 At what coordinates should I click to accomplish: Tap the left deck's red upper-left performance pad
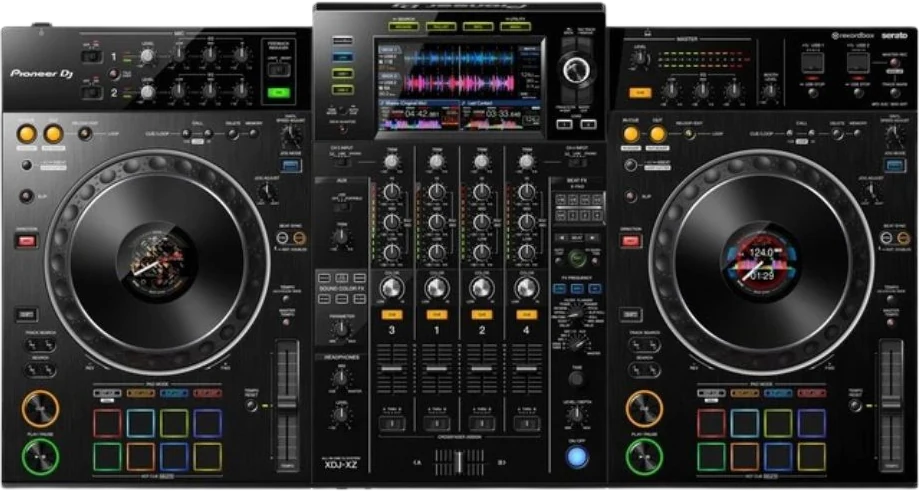(x=107, y=423)
